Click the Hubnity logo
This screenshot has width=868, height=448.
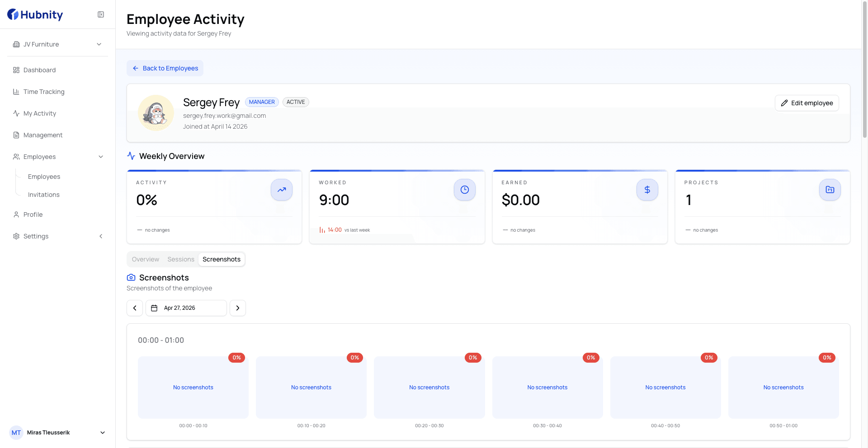(35, 14)
